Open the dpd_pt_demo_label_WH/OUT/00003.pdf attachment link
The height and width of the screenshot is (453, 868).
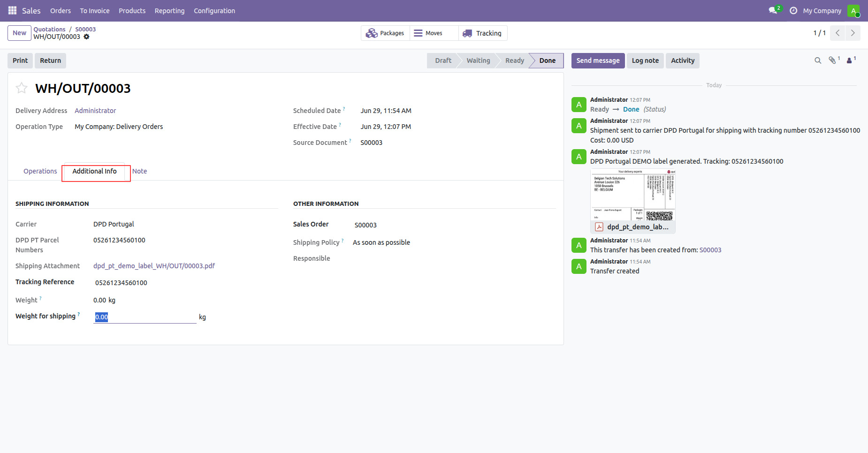click(154, 266)
